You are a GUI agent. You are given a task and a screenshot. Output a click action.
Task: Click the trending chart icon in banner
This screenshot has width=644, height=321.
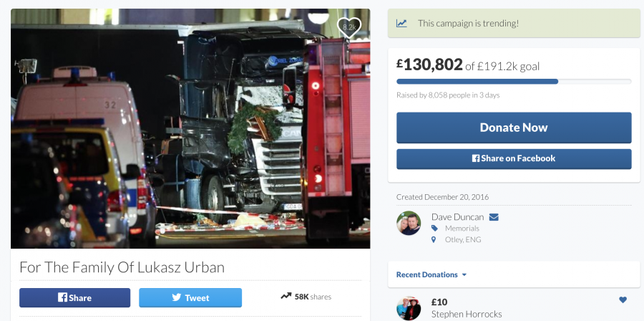(x=401, y=24)
